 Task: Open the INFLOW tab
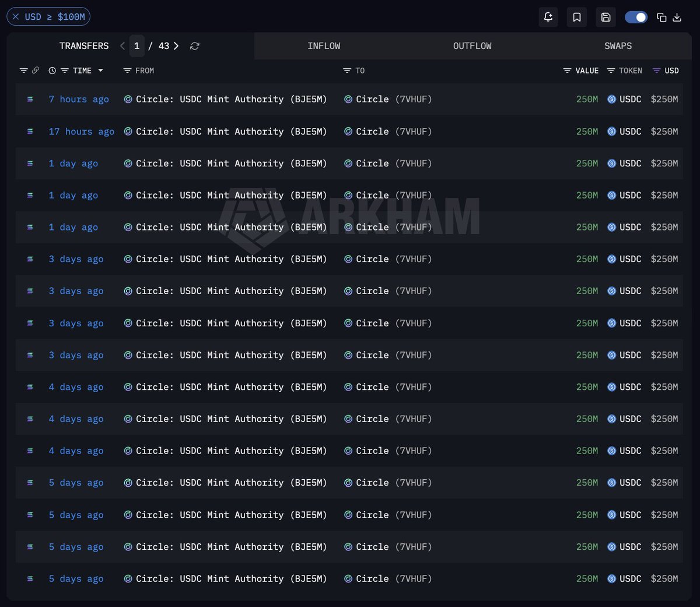tap(324, 46)
